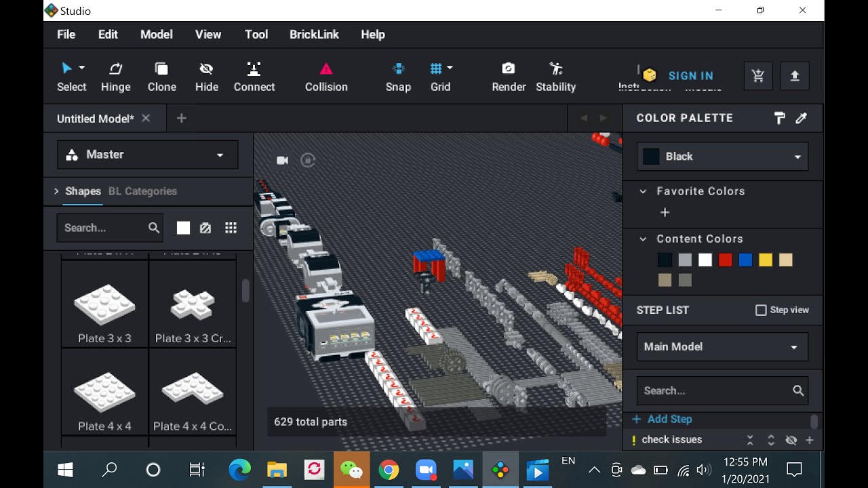
Task: Collapse the Favorite Colors section
Action: tap(643, 192)
